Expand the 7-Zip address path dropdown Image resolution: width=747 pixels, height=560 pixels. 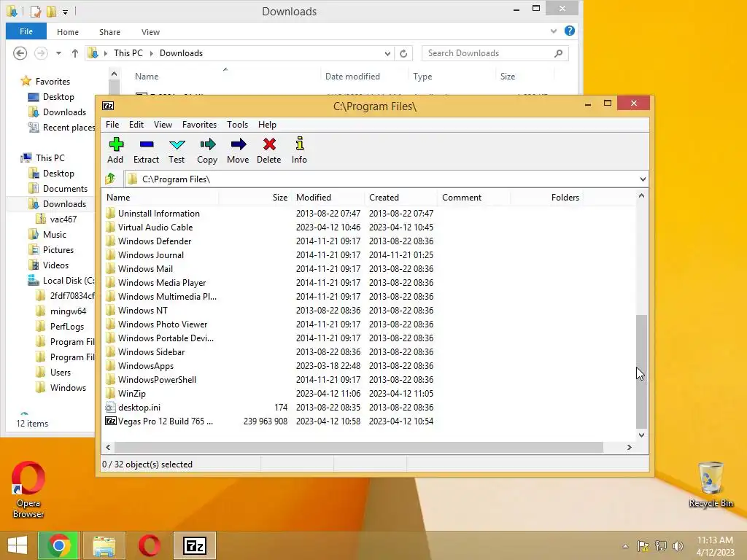point(643,179)
